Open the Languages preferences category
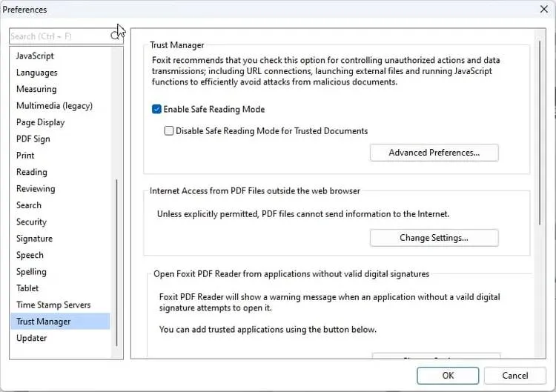This screenshot has width=556, height=392. pyautogui.click(x=60, y=73)
